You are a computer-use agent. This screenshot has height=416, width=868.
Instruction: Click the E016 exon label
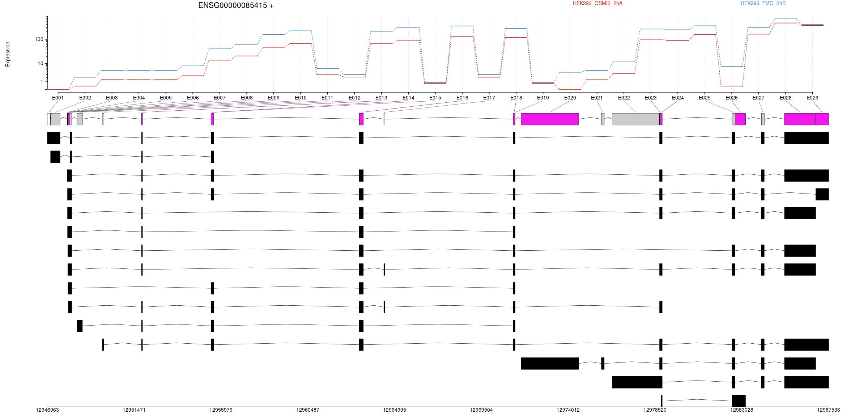462,98
